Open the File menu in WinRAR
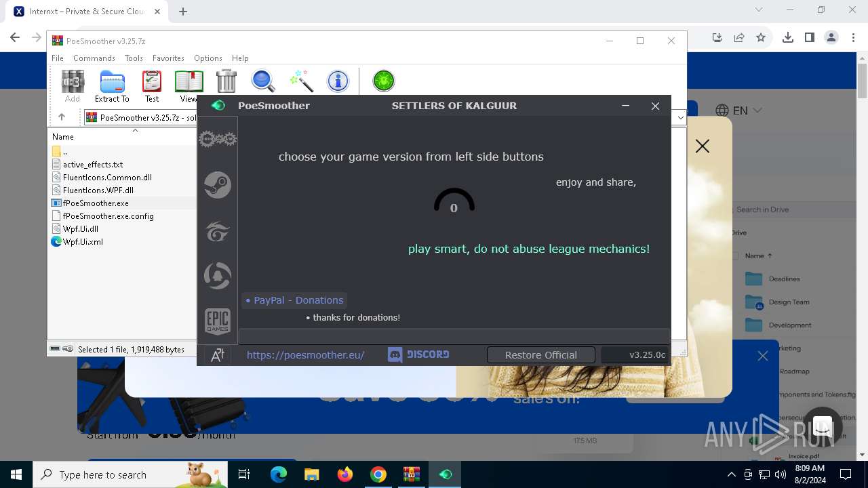 tap(58, 58)
